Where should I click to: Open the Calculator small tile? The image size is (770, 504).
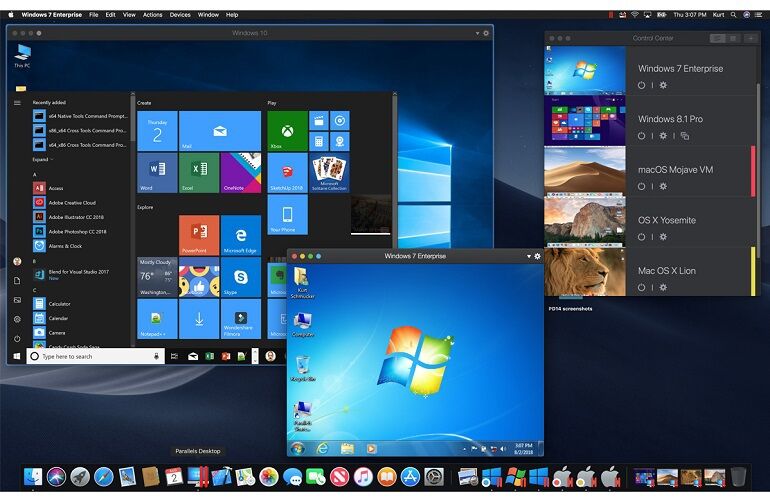point(319,142)
